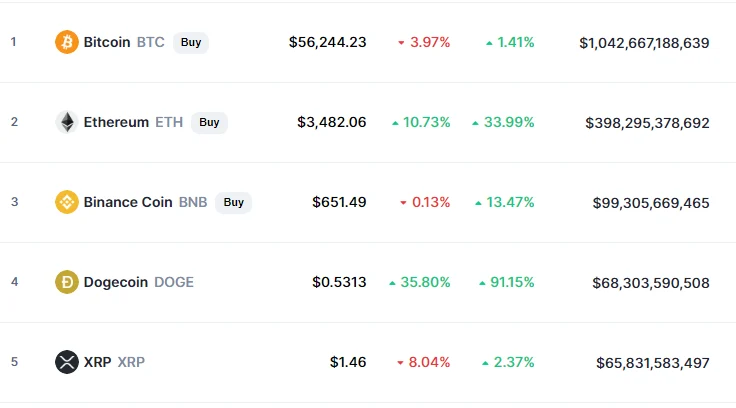Click XRP's 8.04% red change value
736x408 pixels.
coord(428,362)
